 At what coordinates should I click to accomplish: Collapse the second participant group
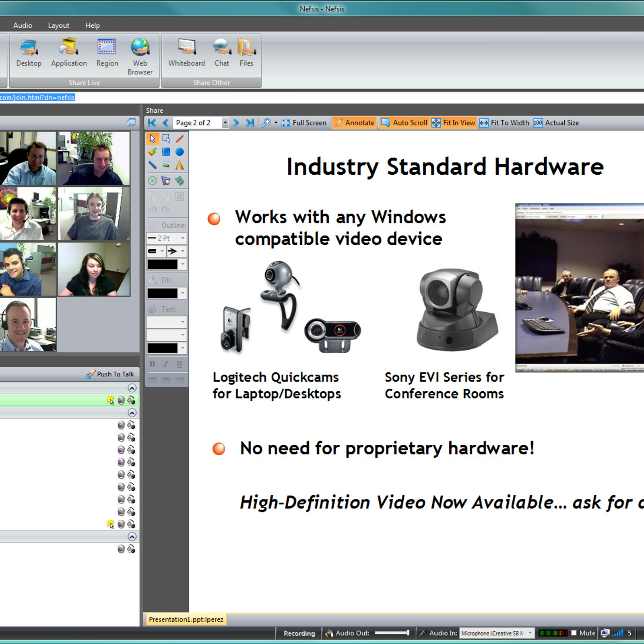click(x=132, y=413)
